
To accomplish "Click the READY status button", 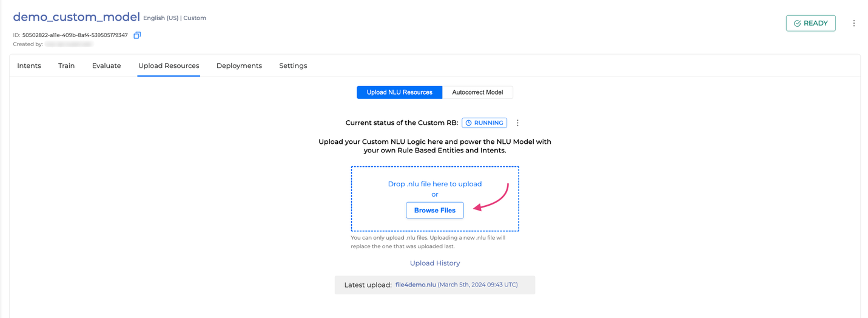I will [x=810, y=23].
